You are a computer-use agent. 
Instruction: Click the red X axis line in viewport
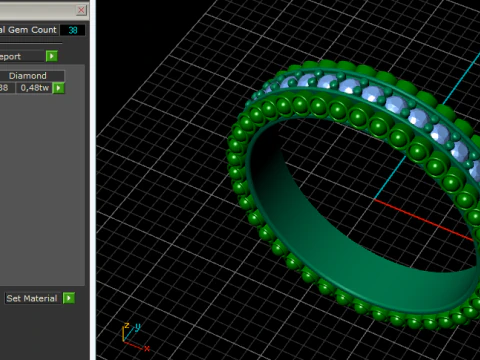pyautogui.click(x=423, y=219)
